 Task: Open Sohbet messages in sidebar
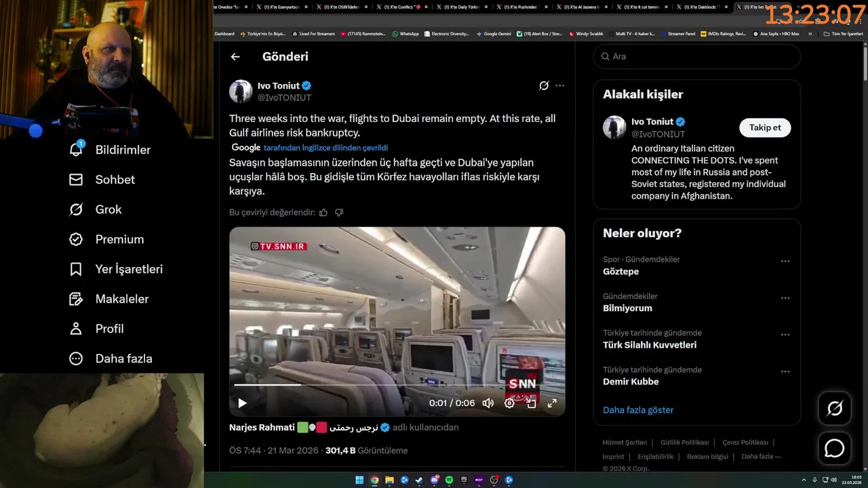tap(102, 180)
